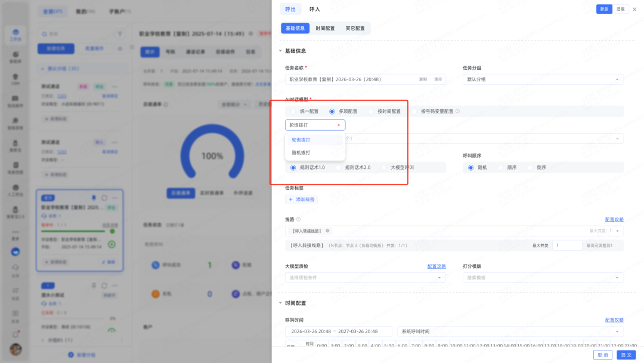Collapse the 时间配置 section triangle

click(x=280, y=303)
